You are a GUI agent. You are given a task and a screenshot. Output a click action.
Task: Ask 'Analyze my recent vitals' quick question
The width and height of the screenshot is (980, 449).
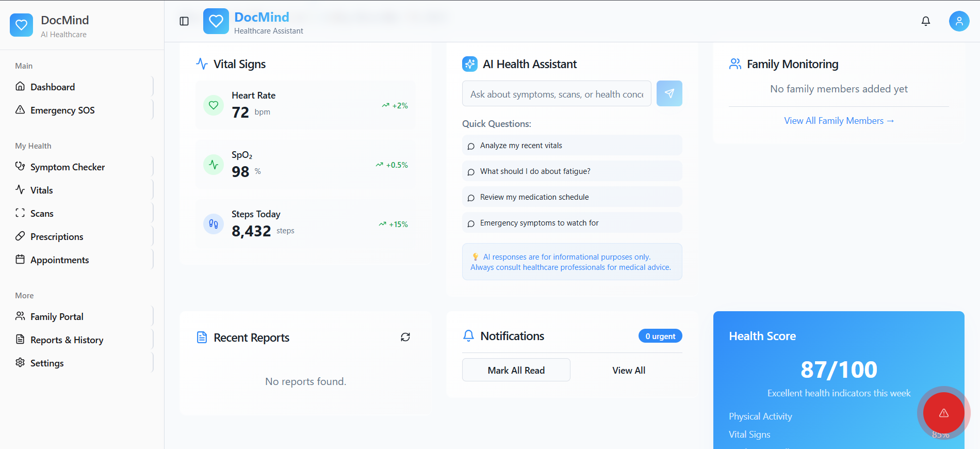[x=571, y=145]
